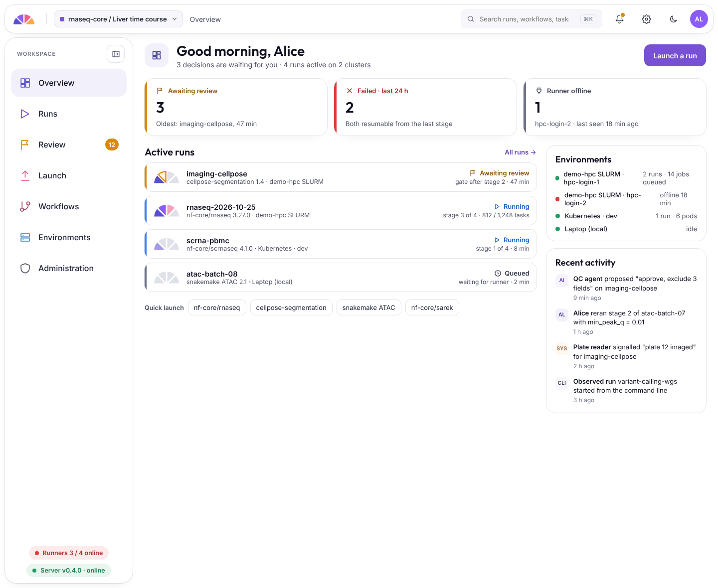This screenshot has height=588, width=718.
Task: Click the Server v0.4.0 online status pill
Action: [x=69, y=571]
